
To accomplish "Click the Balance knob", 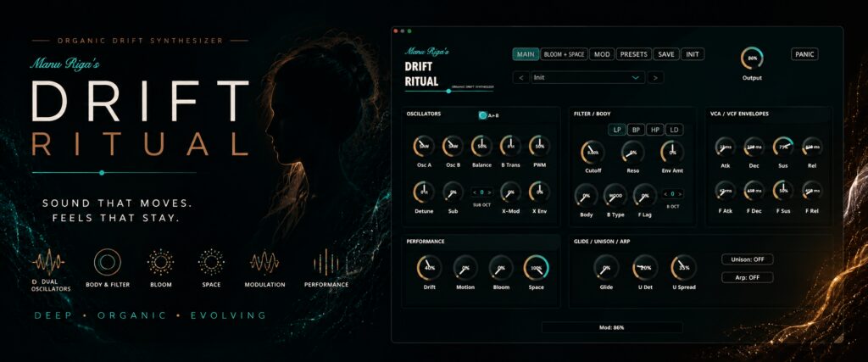I will click(x=481, y=146).
